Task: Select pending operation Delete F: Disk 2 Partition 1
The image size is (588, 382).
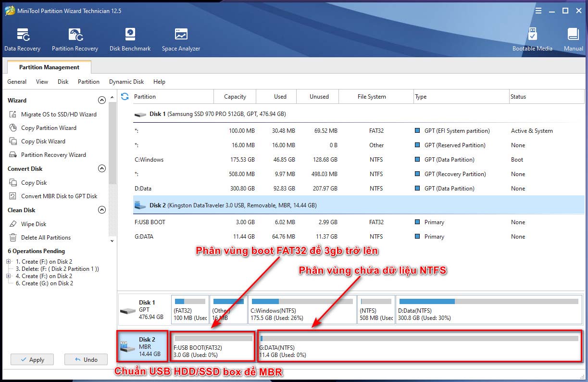Action: pyautogui.click(x=57, y=269)
